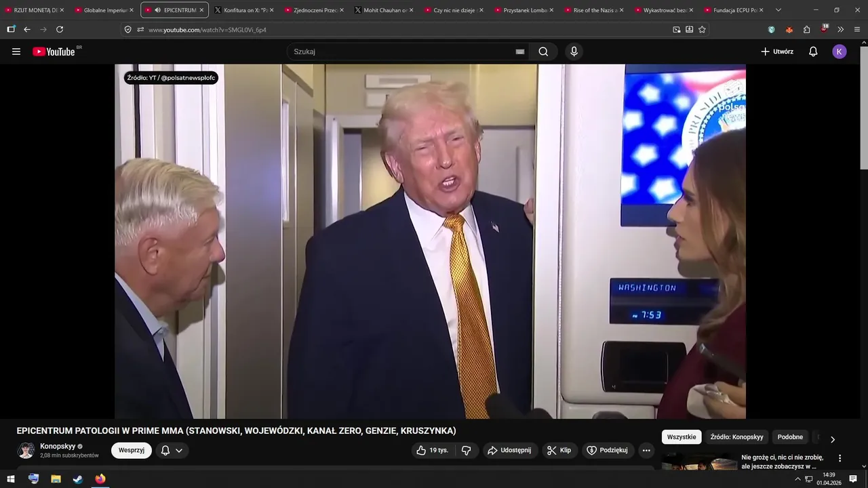The height and width of the screenshot is (488, 868).
Task: Open the on-screen keyboard icon in the search box
Action: click(520, 52)
